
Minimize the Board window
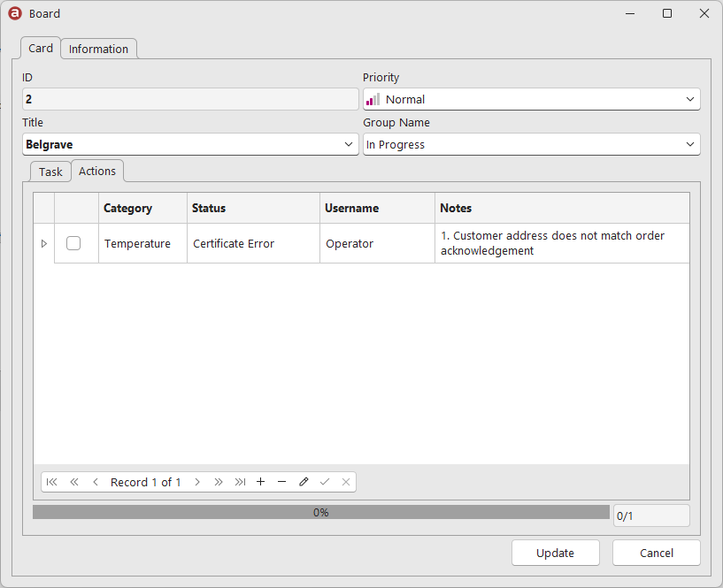click(x=630, y=13)
